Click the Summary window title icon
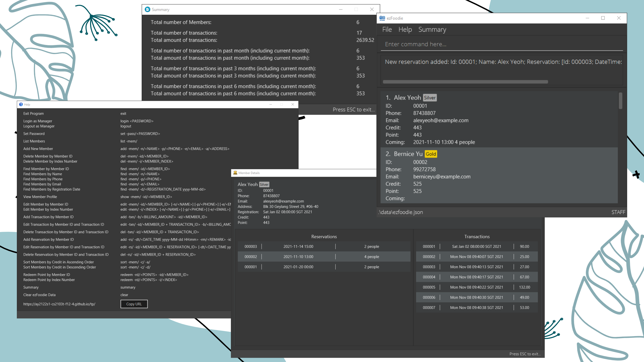Viewport: 644px width, 362px height. pos(148,10)
